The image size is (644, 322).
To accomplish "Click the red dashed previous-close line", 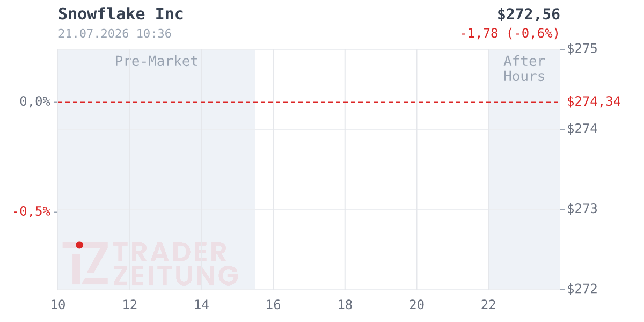I will 309,101.
